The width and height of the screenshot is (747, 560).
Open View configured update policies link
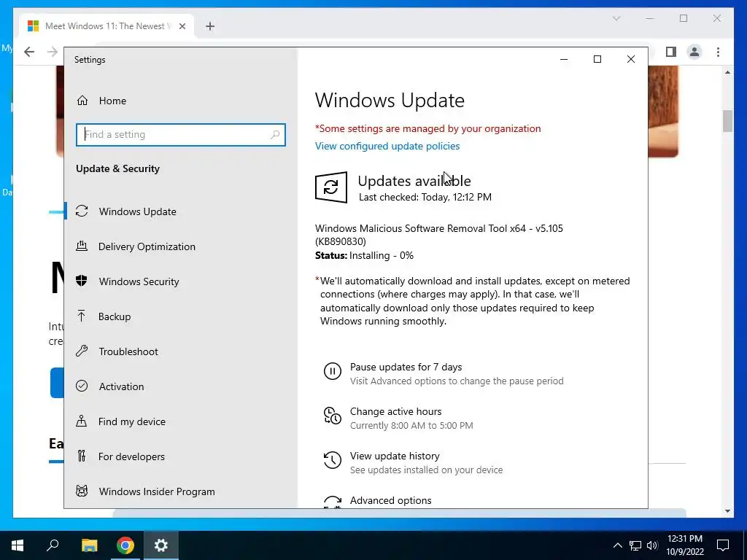tap(387, 146)
